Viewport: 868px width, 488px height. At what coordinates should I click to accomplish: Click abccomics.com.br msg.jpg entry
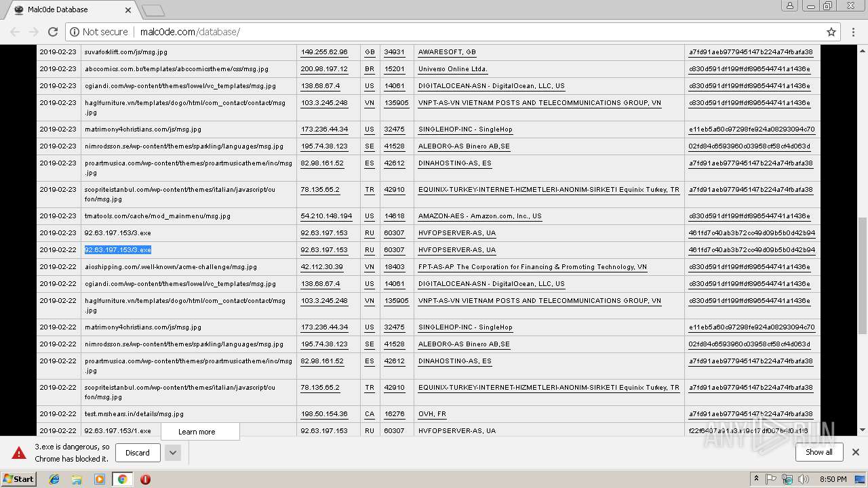[176, 69]
